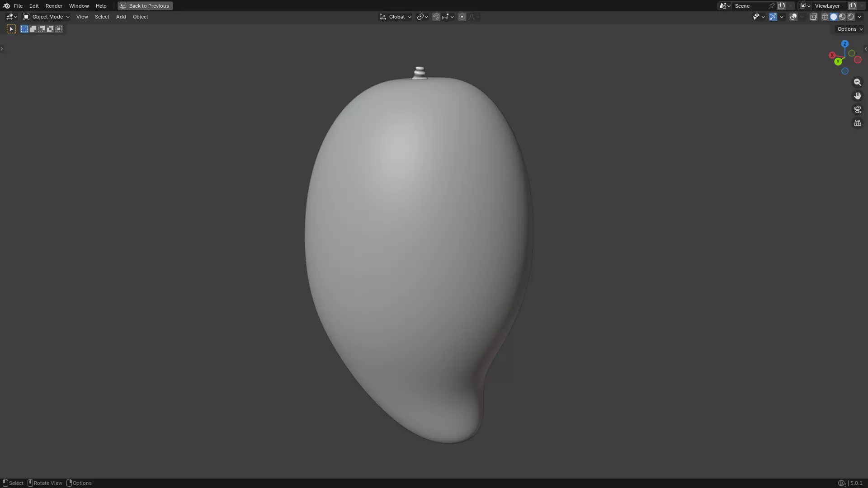Click the Y axis on navigation gizmo
868x488 pixels.
tap(838, 61)
